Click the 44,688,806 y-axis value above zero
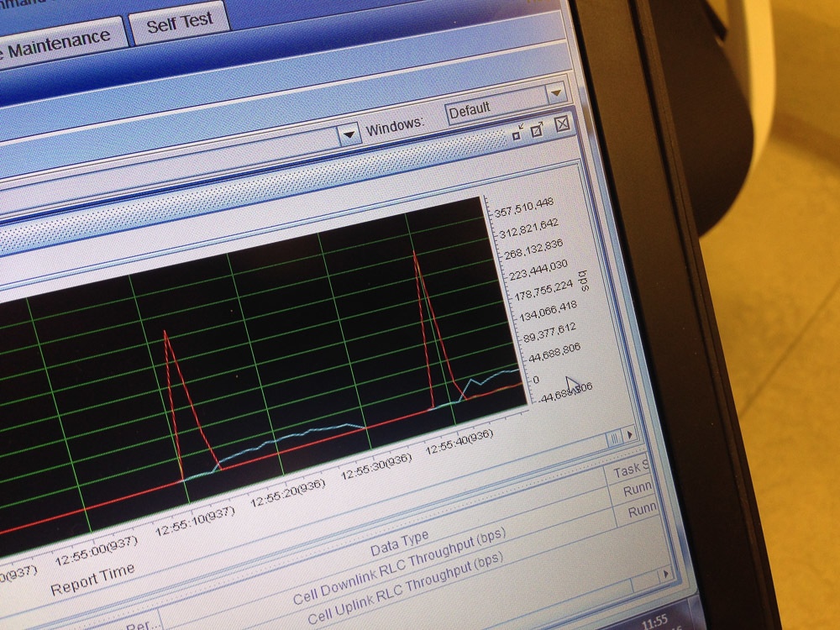The image size is (840, 630). pos(554,353)
